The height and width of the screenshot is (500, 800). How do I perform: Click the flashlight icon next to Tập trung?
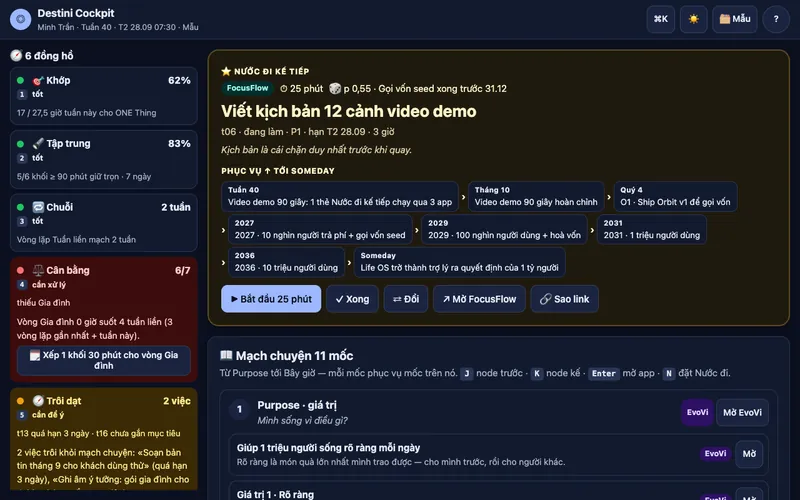point(38,144)
